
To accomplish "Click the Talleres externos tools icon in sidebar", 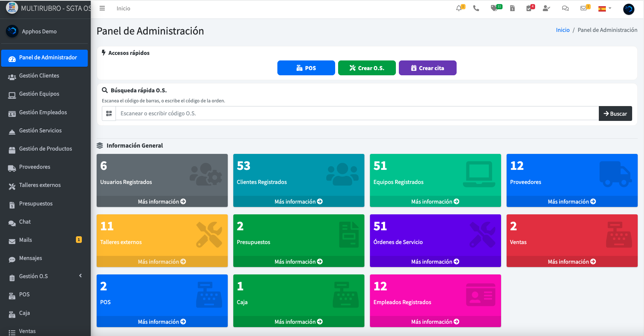I will (x=12, y=186).
